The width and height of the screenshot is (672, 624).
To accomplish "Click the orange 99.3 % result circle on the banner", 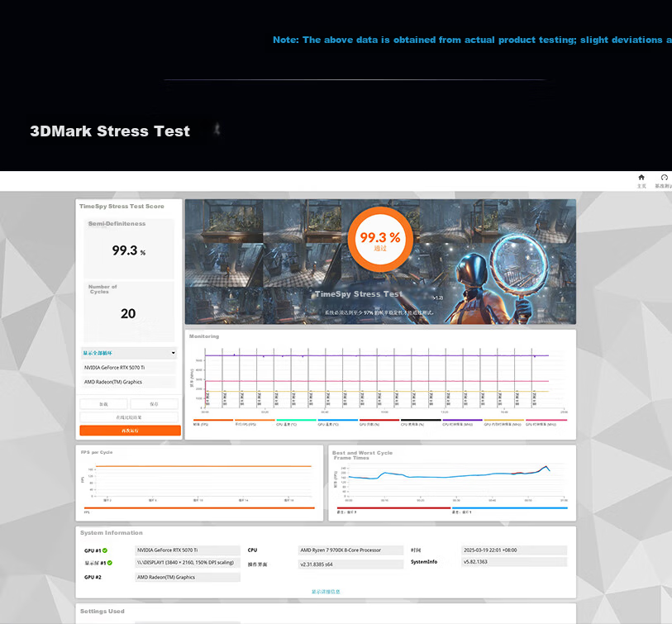I will click(380, 240).
